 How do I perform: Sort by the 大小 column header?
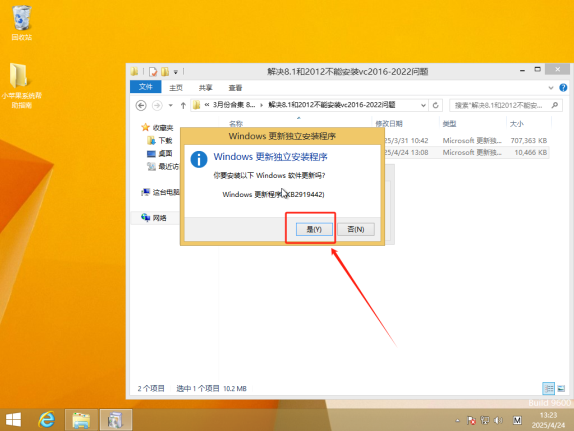tap(517, 124)
